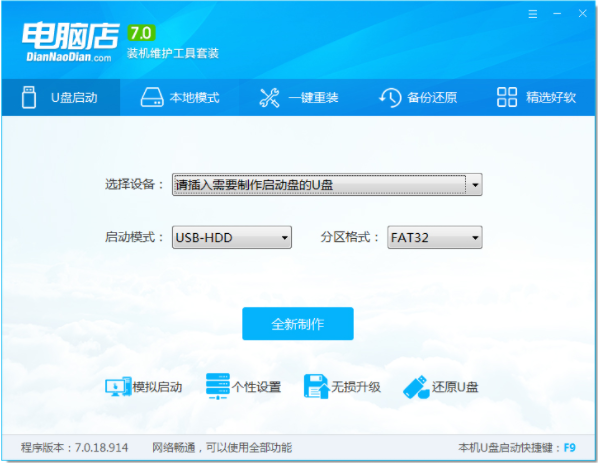Click the 程序版本：7.0.18.914 text
Viewport: 599px width, 463px height.
[74, 447]
